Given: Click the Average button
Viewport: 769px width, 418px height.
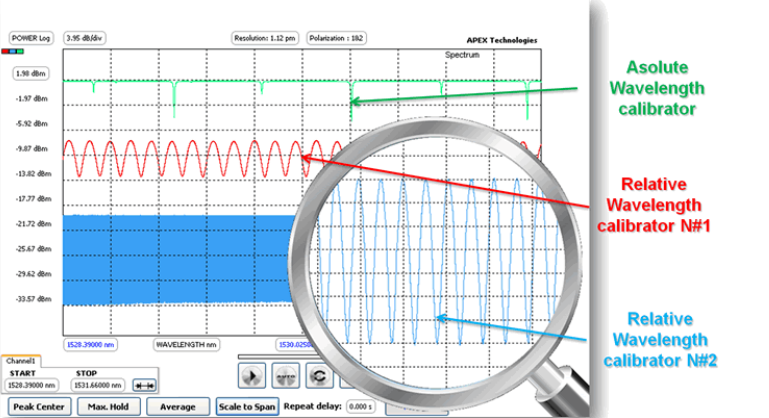Looking at the screenshot, I should [178, 407].
